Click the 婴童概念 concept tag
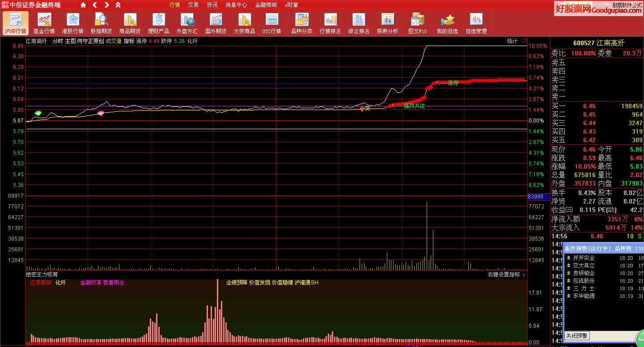 pos(114,283)
